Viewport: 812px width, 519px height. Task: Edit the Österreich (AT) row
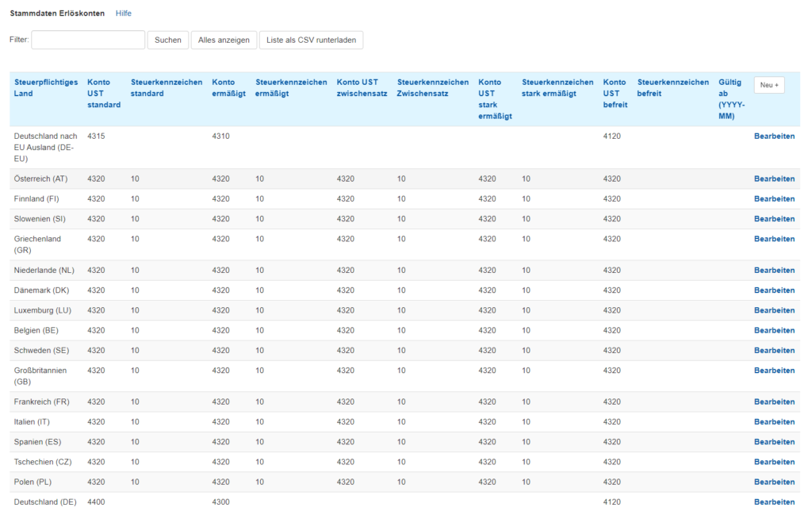(x=774, y=179)
